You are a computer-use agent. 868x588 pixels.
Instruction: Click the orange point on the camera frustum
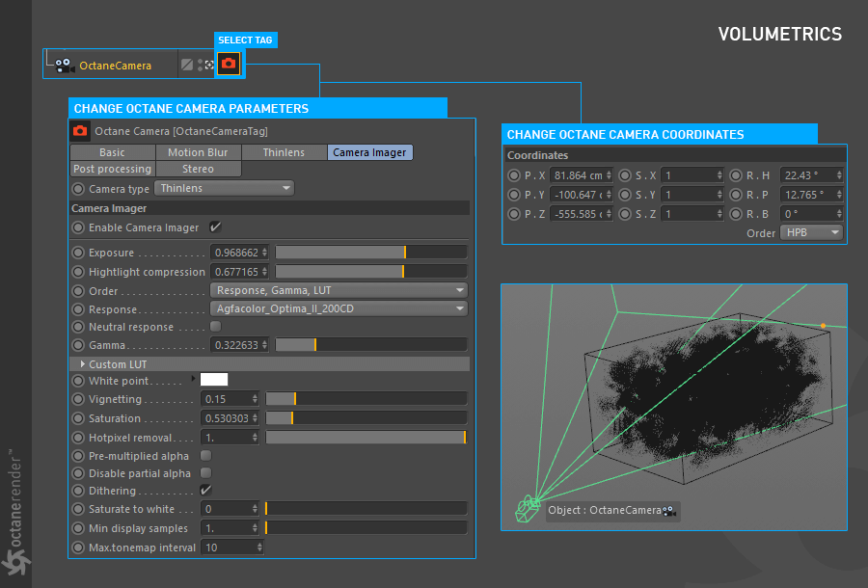click(824, 326)
